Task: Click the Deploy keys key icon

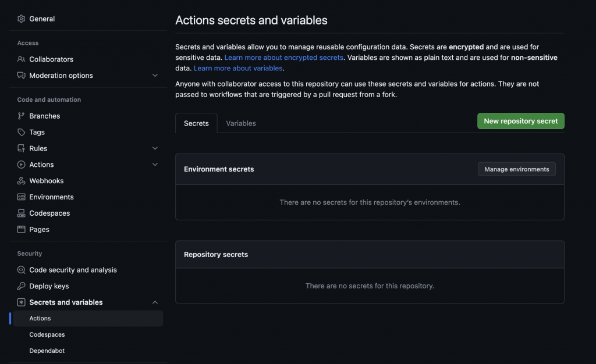Action: click(22, 286)
